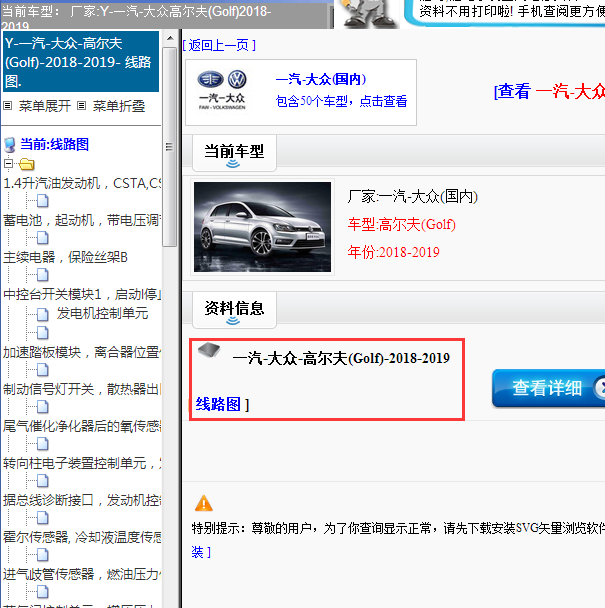Click the cartoon mascot image at top

[367, 14]
